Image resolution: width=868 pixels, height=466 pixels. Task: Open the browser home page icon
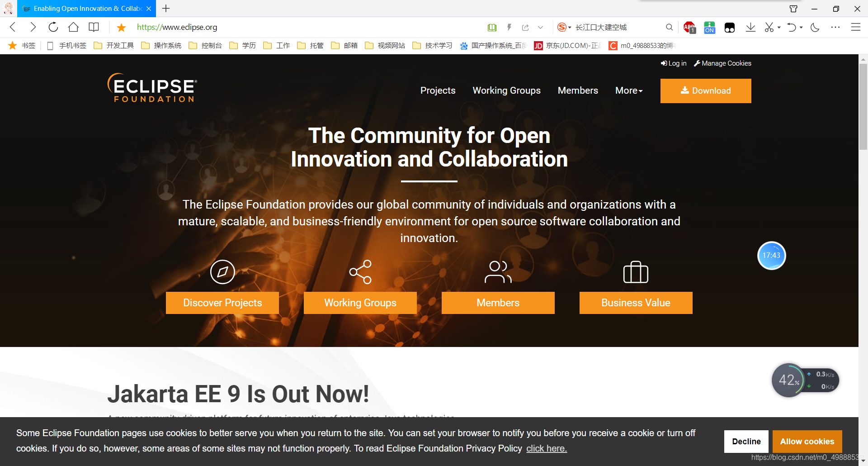pos(73,27)
